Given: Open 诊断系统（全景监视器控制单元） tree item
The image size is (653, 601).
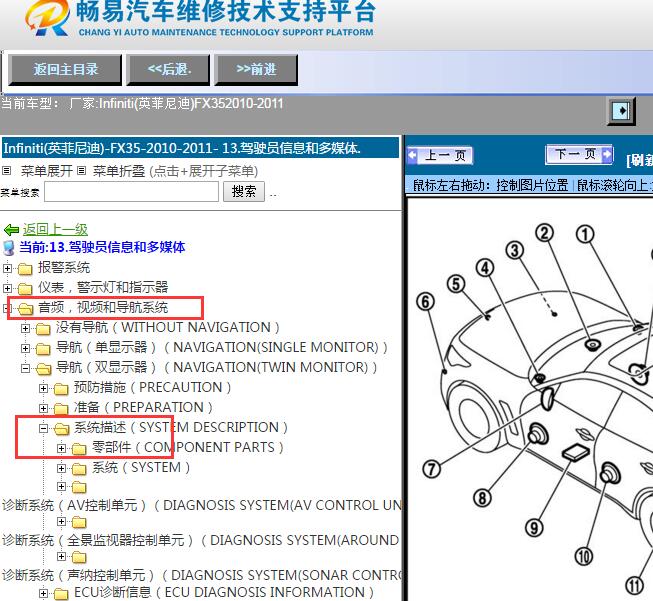Looking at the screenshot, I should [201, 540].
